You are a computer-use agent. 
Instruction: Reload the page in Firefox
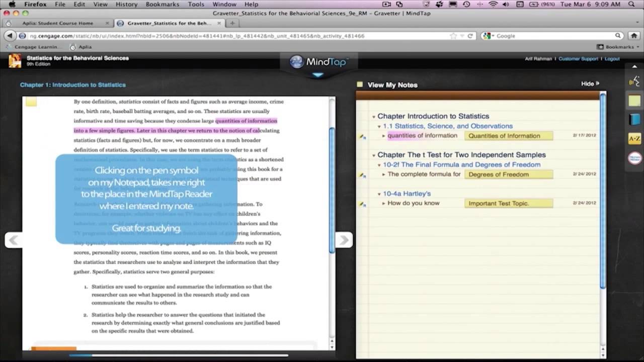coord(470,36)
